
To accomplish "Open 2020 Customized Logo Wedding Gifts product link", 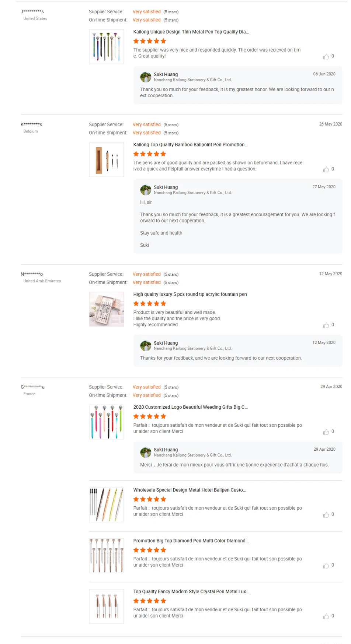I will pos(190,407).
